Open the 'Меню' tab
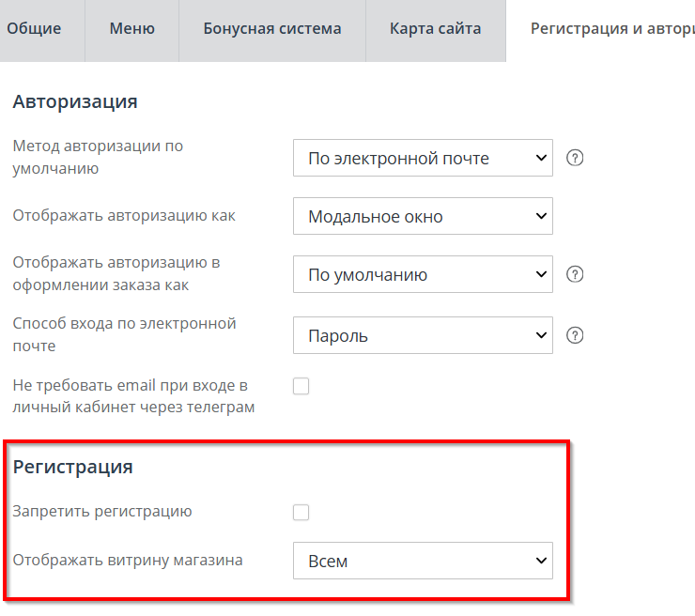The width and height of the screenshot is (695, 616). point(131,28)
